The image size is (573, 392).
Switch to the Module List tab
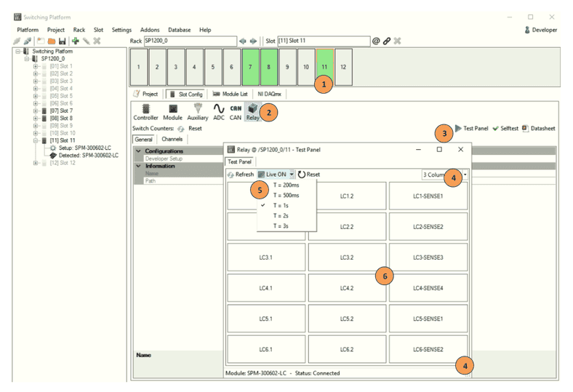pyautogui.click(x=231, y=95)
